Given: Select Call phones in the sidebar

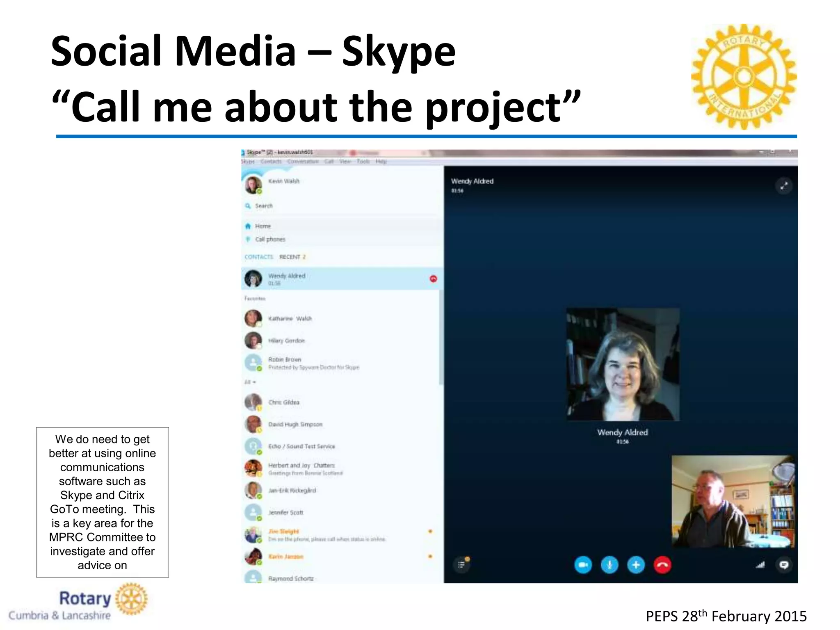Looking at the screenshot, I should click(342, 240).
